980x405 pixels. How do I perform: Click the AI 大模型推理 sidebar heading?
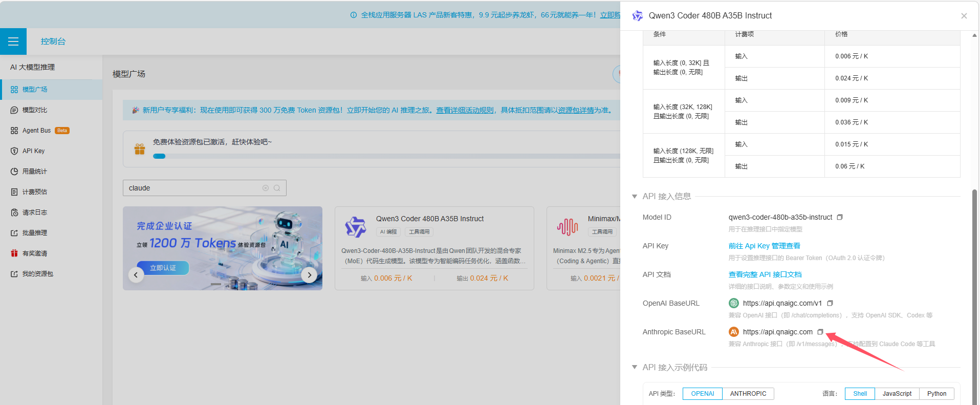tap(32, 67)
